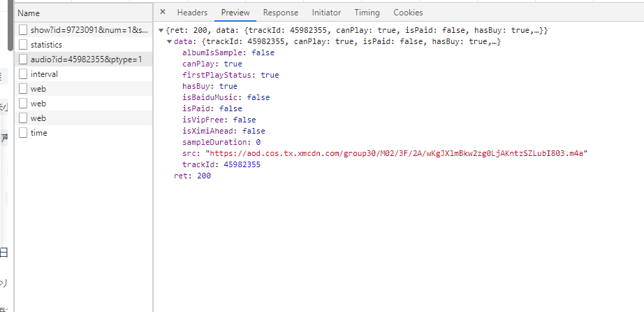
Task: Click the Name column header
Action: [84, 13]
